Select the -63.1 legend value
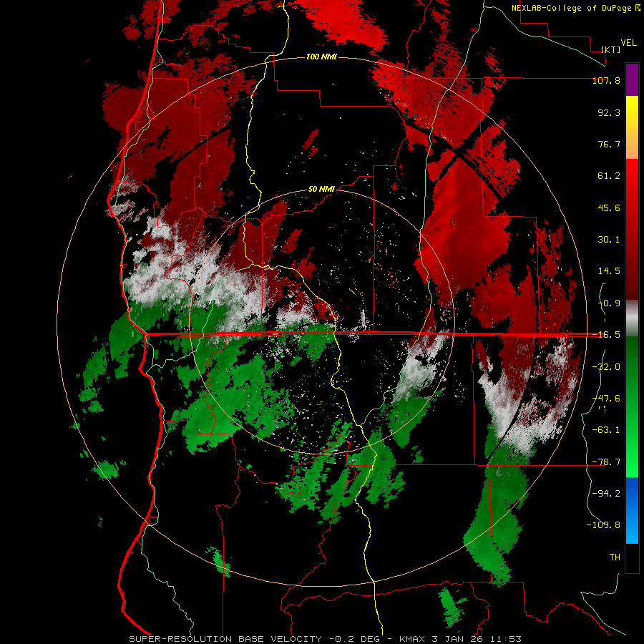 pyautogui.click(x=606, y=430)
